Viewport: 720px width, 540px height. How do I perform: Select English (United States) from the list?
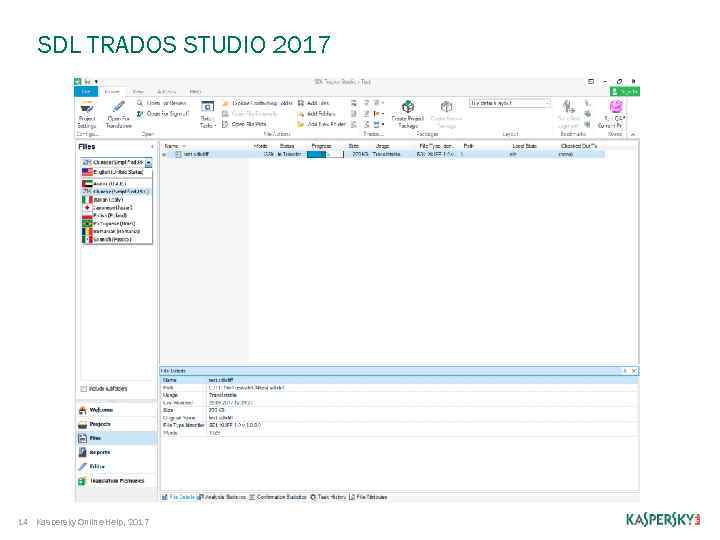[117, 172]
